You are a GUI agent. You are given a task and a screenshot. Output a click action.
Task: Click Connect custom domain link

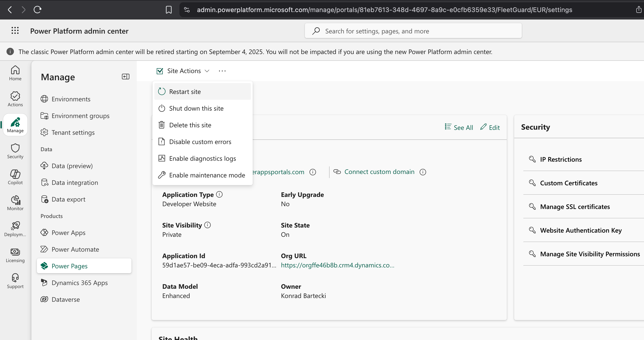coord(379,172)
